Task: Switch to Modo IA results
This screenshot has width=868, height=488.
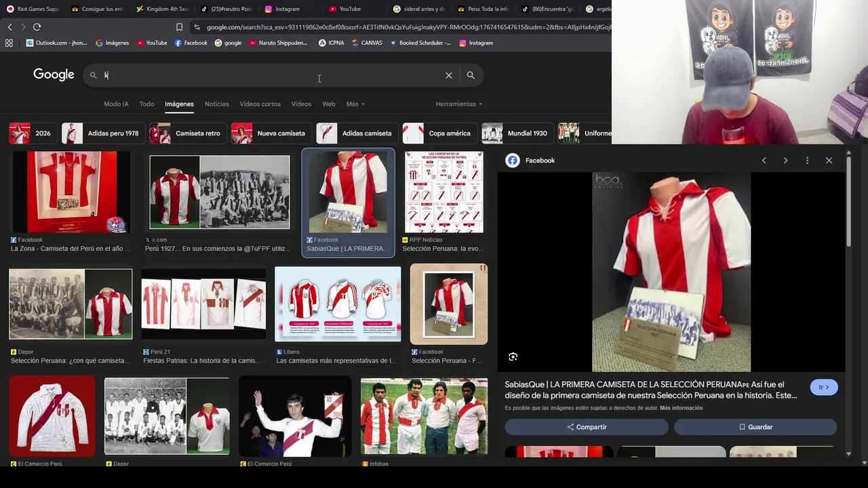Action: point(116,104)
